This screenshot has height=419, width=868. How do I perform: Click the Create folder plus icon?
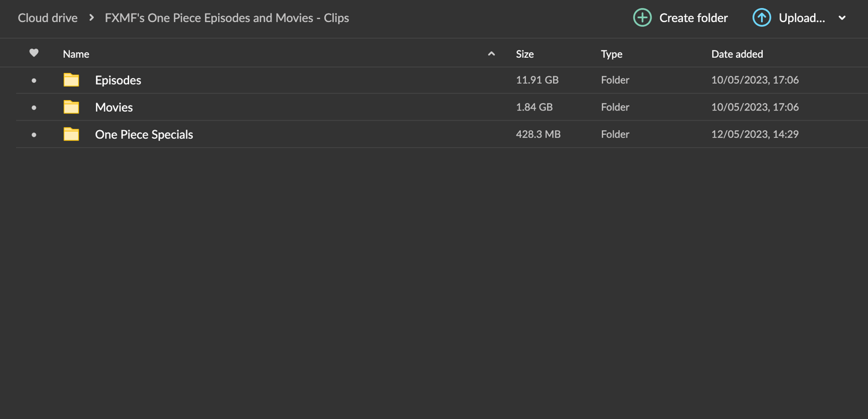642,18
